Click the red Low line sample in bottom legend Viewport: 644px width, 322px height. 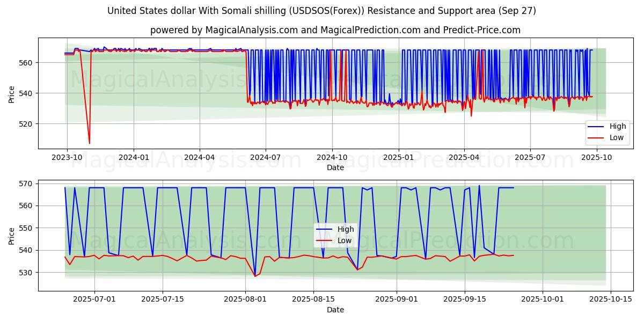pyautogui.click(x=325, y=240)
